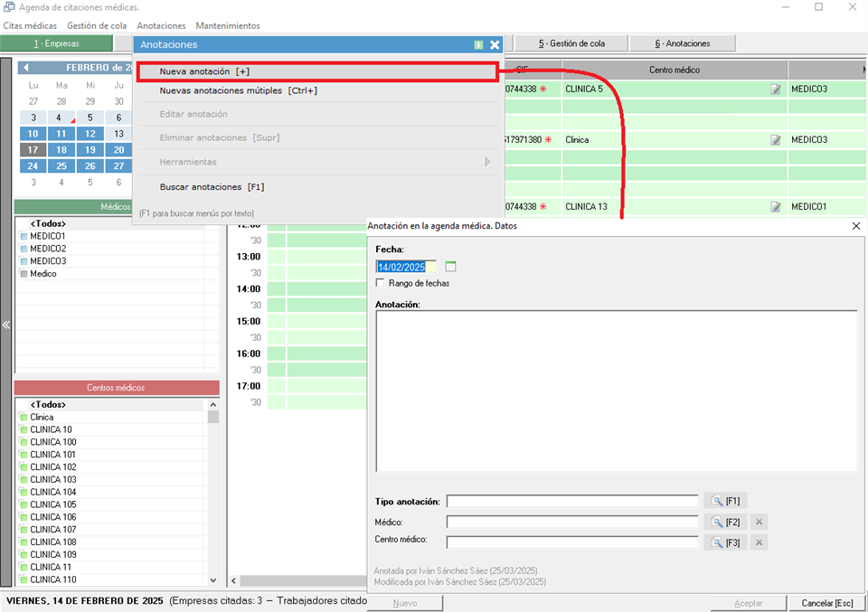Viewport: 868px width, 612px height.
Task: Choose Buscar anotaciones [F1] in the menu
Action: click(212, 187)
